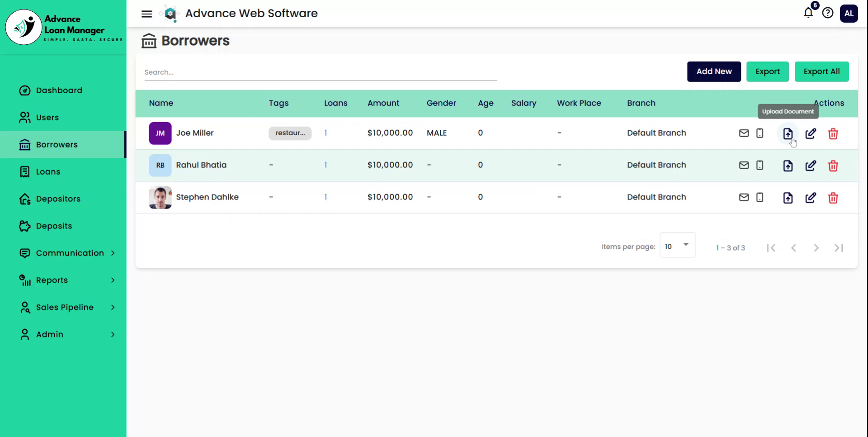Delete the Joe Miller borrower
The image size is (868, 437).
point(833,133)
